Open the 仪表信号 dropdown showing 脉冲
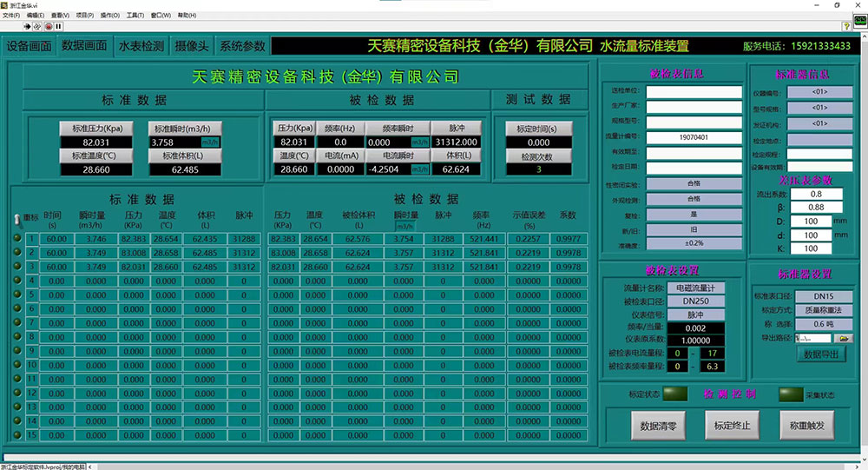This screenshot has width=868, height=470. (695, 314)
